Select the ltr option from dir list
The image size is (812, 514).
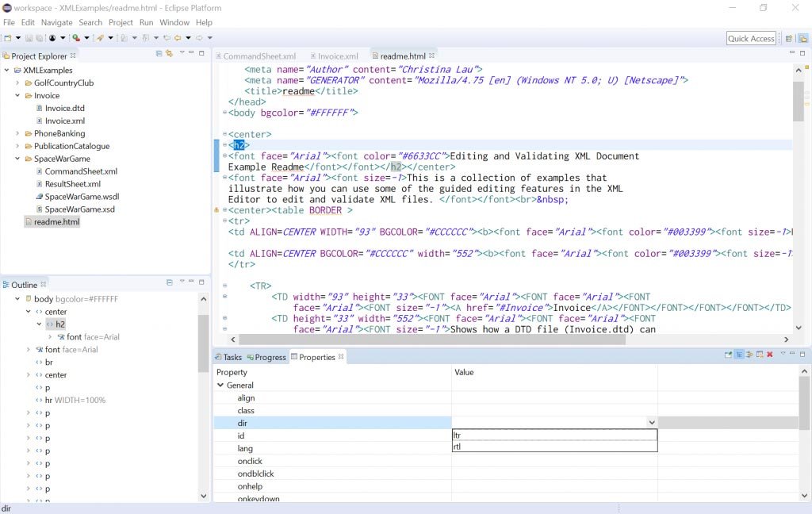click(x=554, y=435)
